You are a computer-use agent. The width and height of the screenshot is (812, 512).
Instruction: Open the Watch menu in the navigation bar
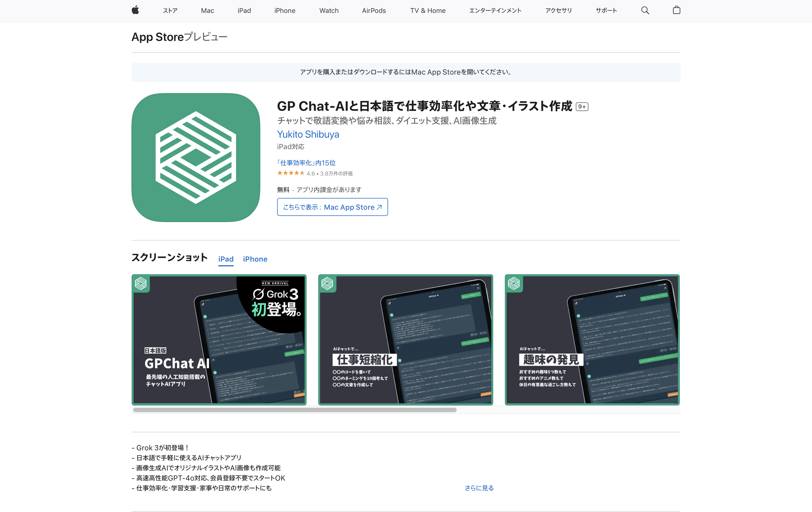329,10
